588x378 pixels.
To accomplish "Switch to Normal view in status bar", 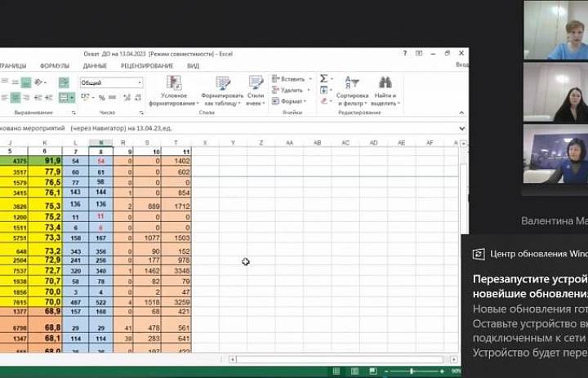I will tap(336, 371).
